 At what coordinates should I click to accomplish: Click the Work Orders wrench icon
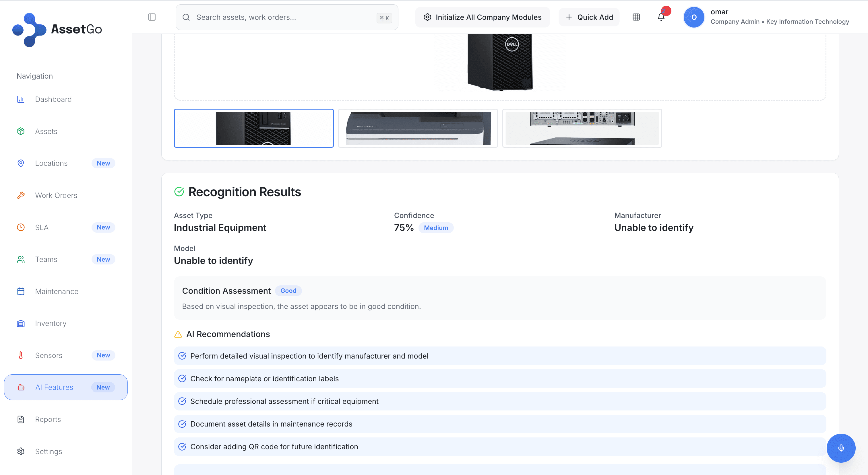point(21,195)
